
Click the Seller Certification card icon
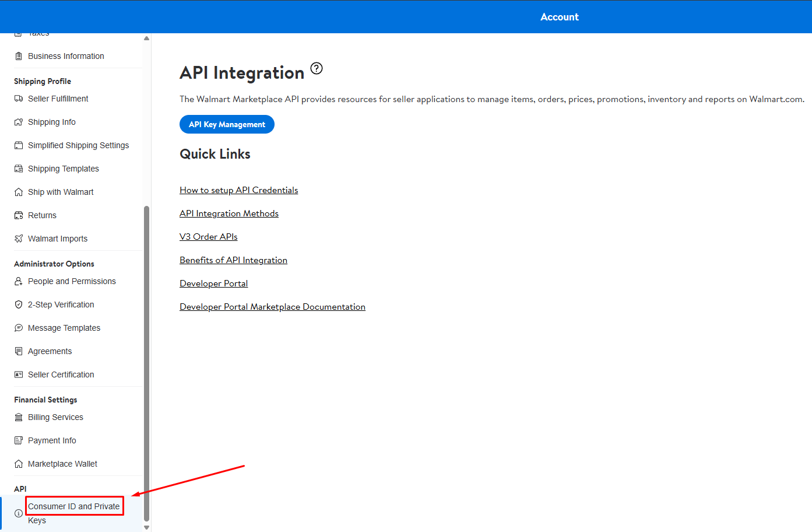point(19,374)
